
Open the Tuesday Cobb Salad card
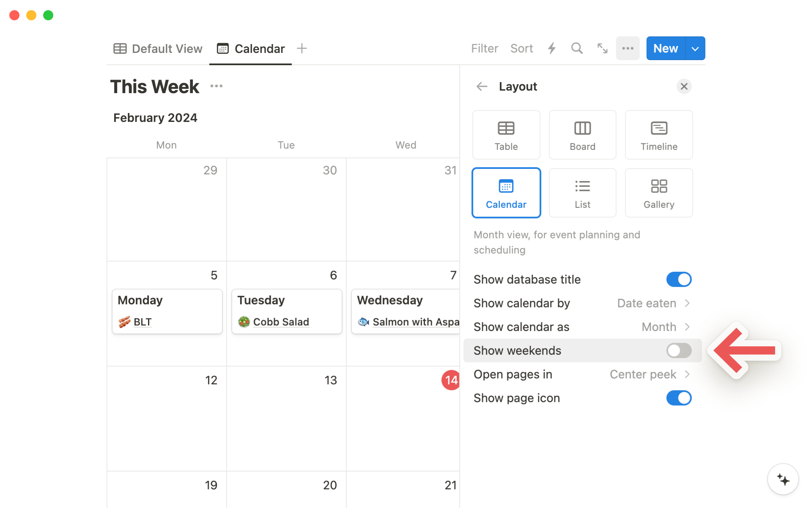point(286,312)
